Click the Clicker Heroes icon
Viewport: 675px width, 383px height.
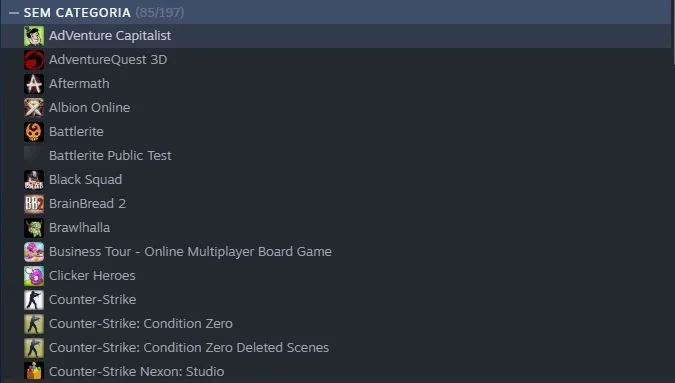[34, 276]
